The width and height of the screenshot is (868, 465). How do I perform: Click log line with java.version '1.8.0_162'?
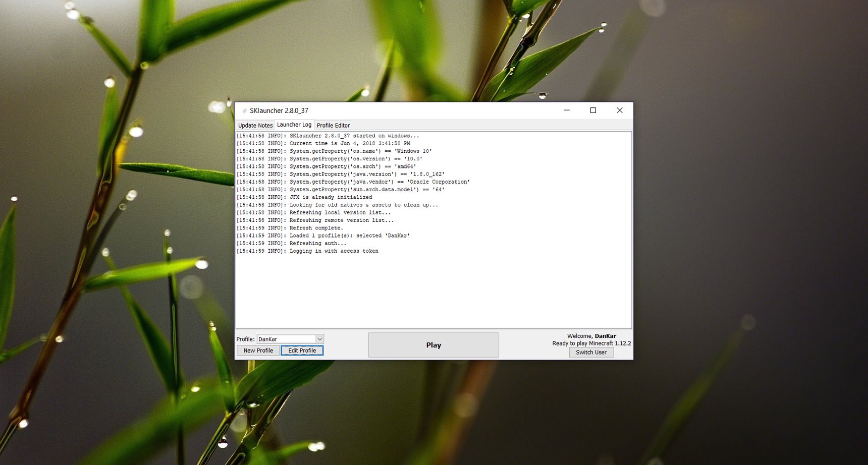pyautogui.click(x=340, y=174)
